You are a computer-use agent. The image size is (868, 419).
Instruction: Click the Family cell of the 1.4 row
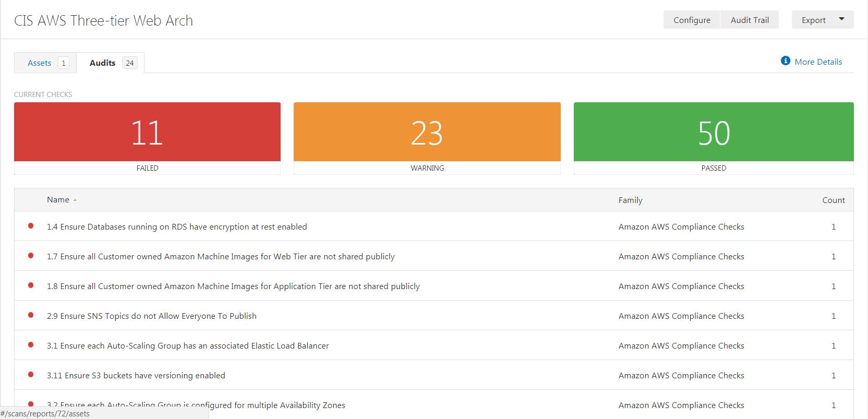(x=681, y=226)
